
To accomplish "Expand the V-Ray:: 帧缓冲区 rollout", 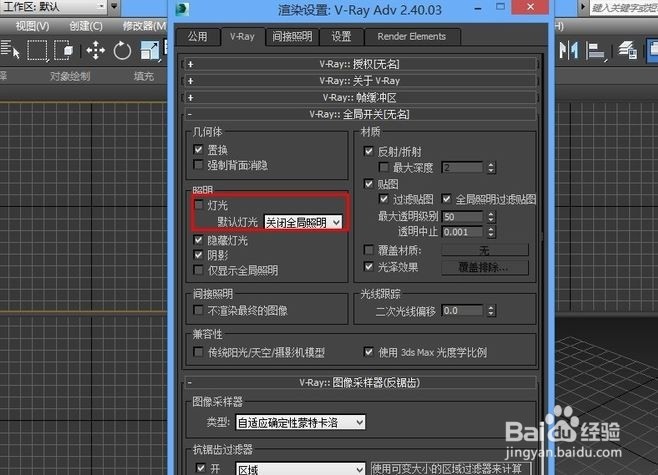I will click(360, 97).
